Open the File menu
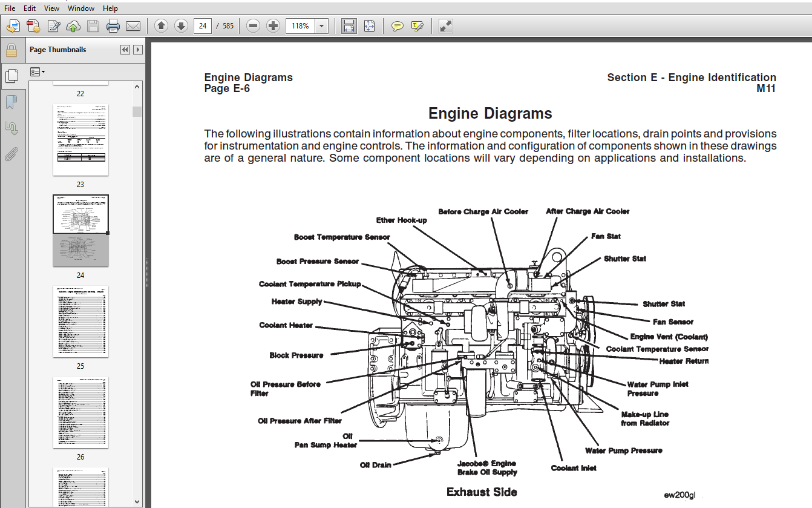This screenshot has height=508, width=812. [10, 8]
